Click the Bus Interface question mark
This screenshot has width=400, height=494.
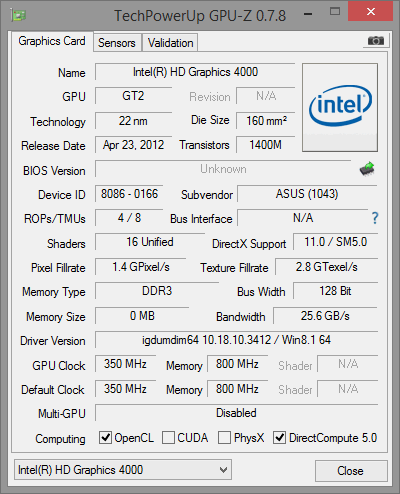point(375,218)
